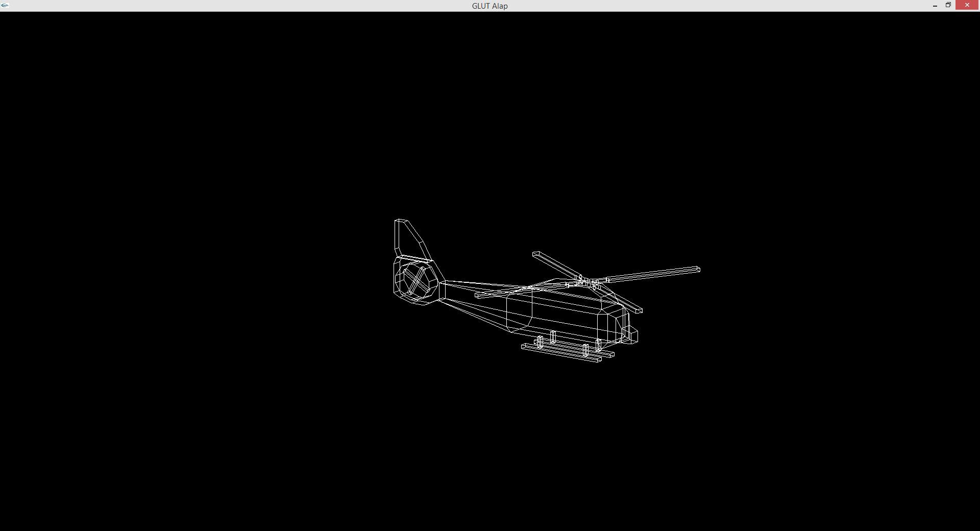Restore down the GLUT Alap window
The image size is (980, 531).
coord(948,5)
